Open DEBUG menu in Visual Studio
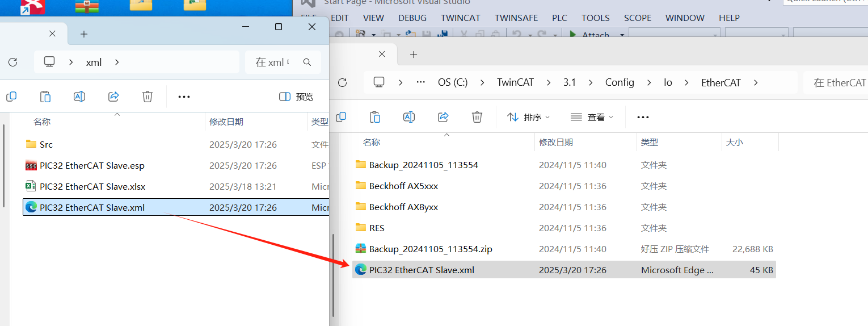The height and width of the screenshot is (326, 868). pos(412,18)
